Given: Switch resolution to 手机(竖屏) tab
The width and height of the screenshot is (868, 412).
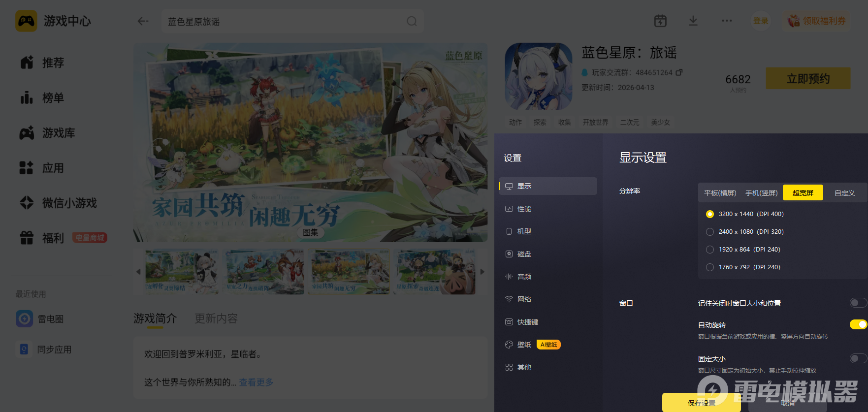Looking at the screenshot, I should (761, 193).
